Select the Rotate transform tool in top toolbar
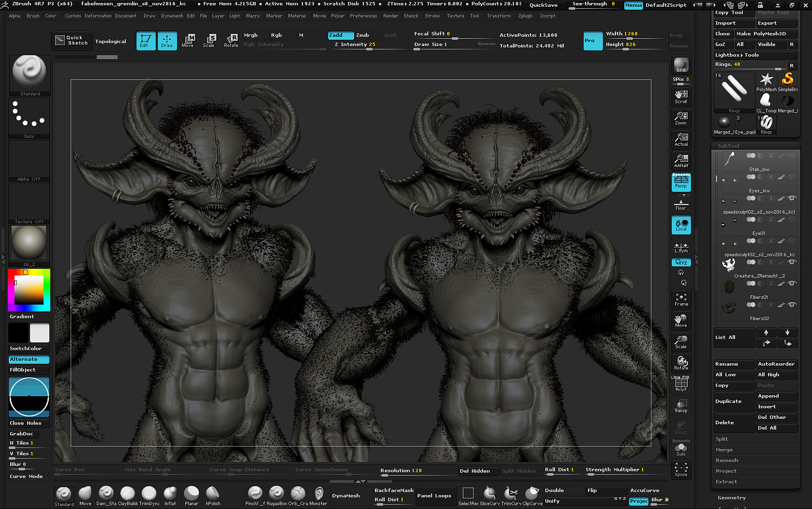The image size is (812, 509). pyautogui.click(x=231, y=41)
